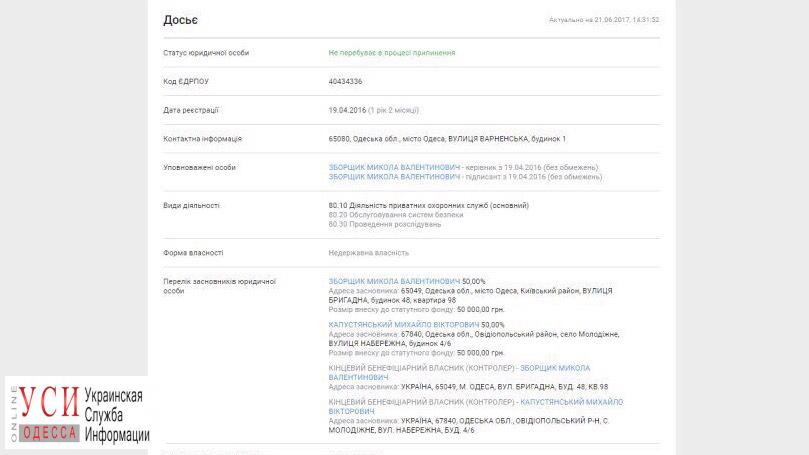Click the green status text Не перебуває в процесі припинення
Screen dimensions: 809x455
point(392,53)
